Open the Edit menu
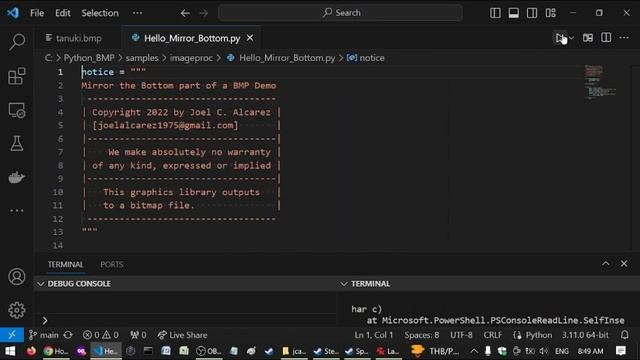The width and height of the screenshot is (640, 360). [62, 13]
